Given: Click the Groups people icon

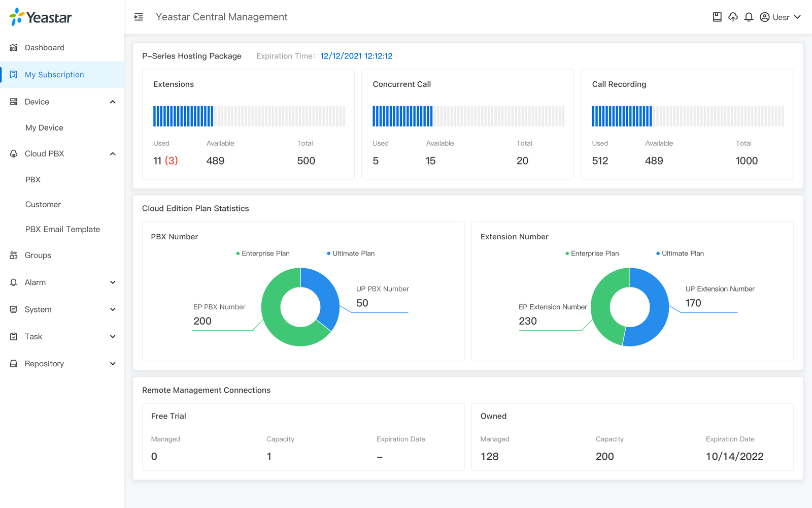Looking at the screenshot, I should (14, 255).
